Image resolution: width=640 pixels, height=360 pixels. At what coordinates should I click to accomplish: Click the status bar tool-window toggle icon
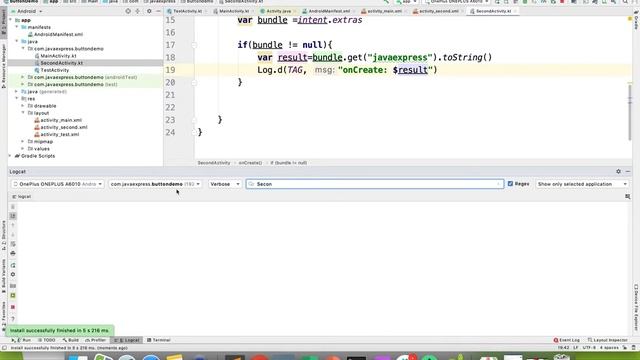point(4,348)
